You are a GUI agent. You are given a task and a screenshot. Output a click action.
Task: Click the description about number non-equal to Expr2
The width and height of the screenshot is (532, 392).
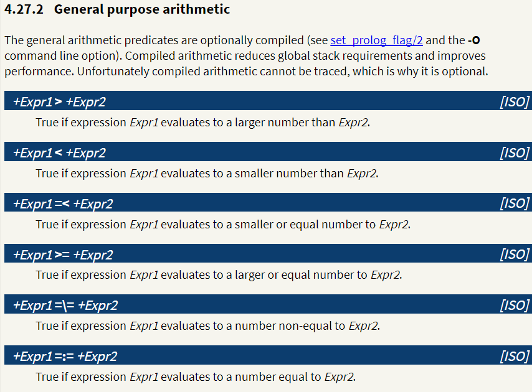pyautogui.click(x=207, y=326)
